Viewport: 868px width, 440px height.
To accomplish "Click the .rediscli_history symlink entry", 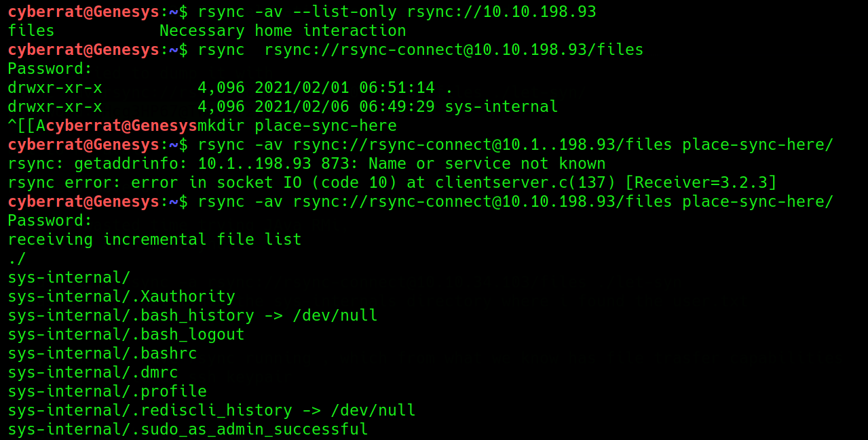I will (211, 410).
